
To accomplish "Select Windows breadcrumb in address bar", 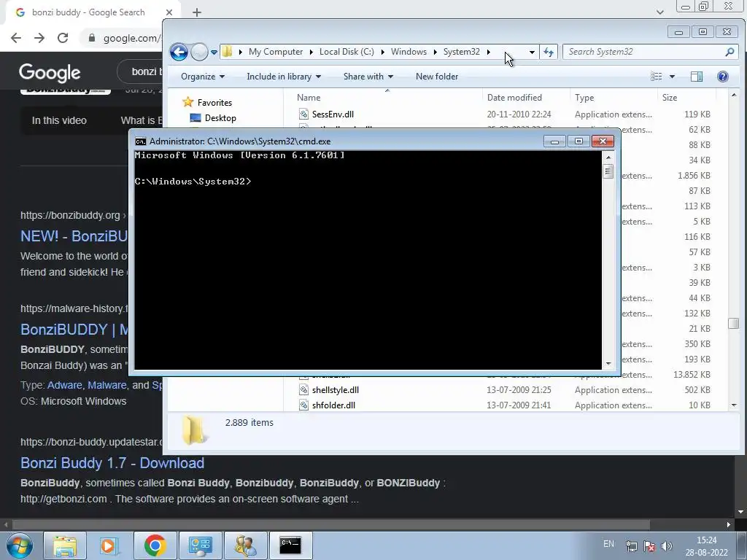I will [x=409, y=52].
